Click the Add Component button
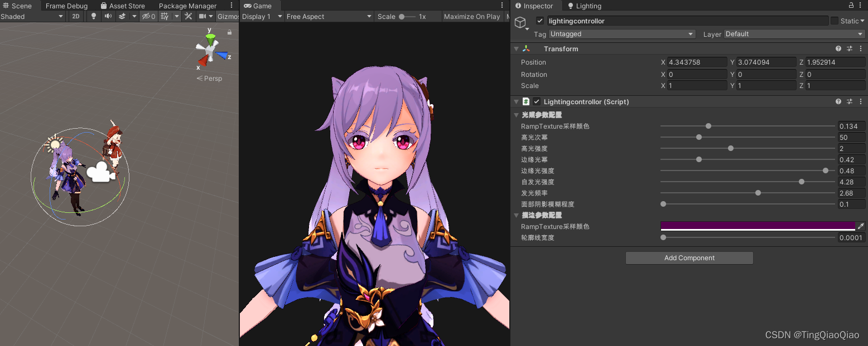The height and width of the screenshot is (346, 868). (x=689, y=258)
